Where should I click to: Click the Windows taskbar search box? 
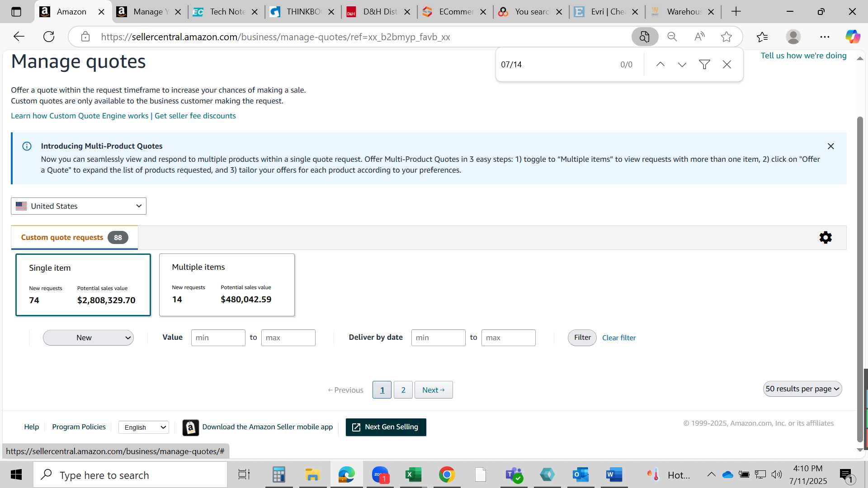coord(130,475)
